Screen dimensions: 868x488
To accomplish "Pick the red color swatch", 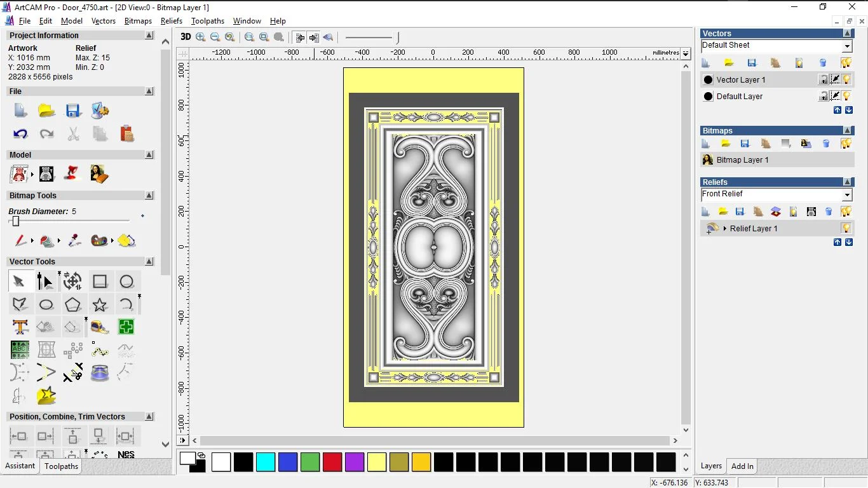I will click(332, 462).
